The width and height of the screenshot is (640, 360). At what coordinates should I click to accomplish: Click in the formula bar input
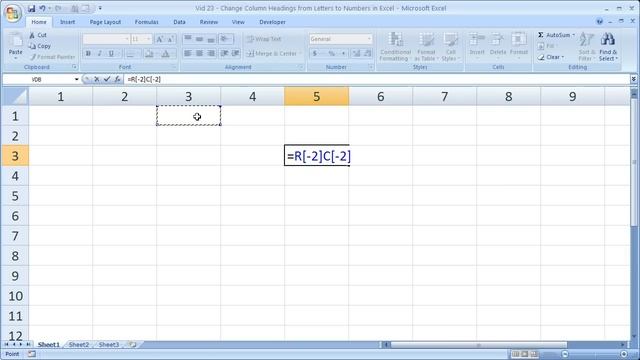click(x=376, y=79)
